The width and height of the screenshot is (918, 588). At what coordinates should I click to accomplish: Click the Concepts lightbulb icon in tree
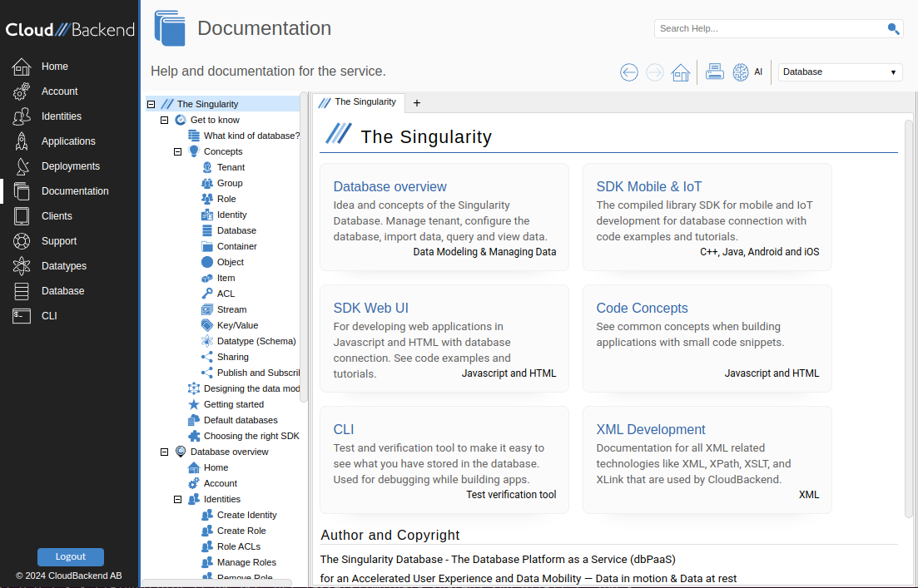194,151
